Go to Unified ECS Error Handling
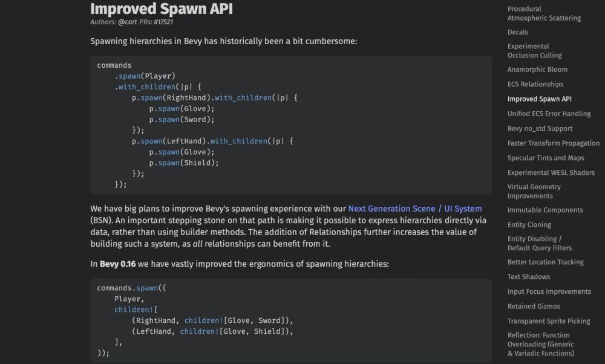The image size is (605, 364). pos(549,113)
